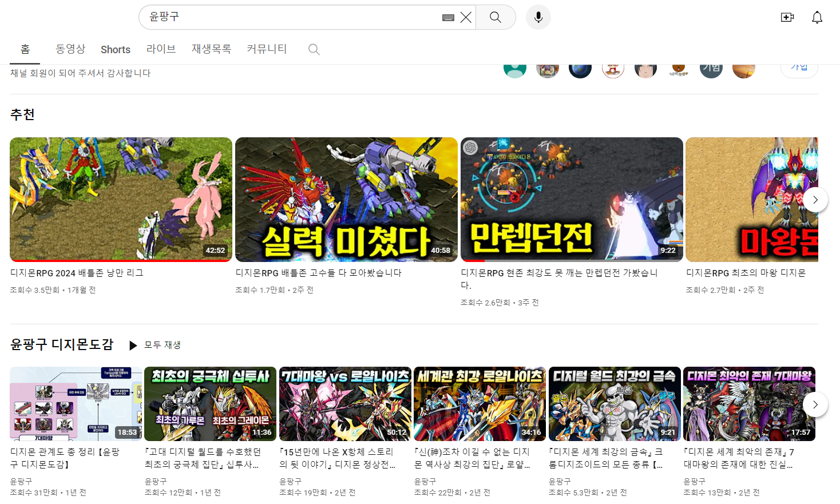Open the 윤팡구 디지몬도감 playlist heading
The width and height of the screenshot is (840, 504).
(62, 344)
